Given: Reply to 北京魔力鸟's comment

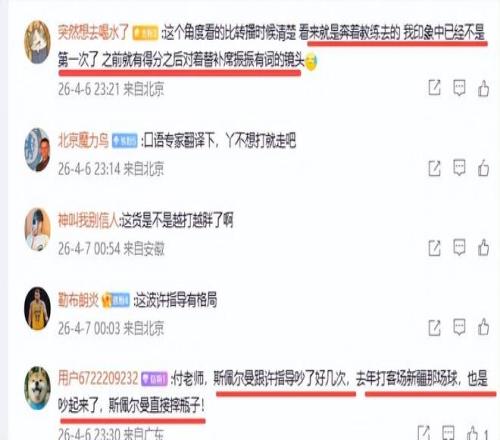Looking at the screenshot, I should click(x=459, y=168).
